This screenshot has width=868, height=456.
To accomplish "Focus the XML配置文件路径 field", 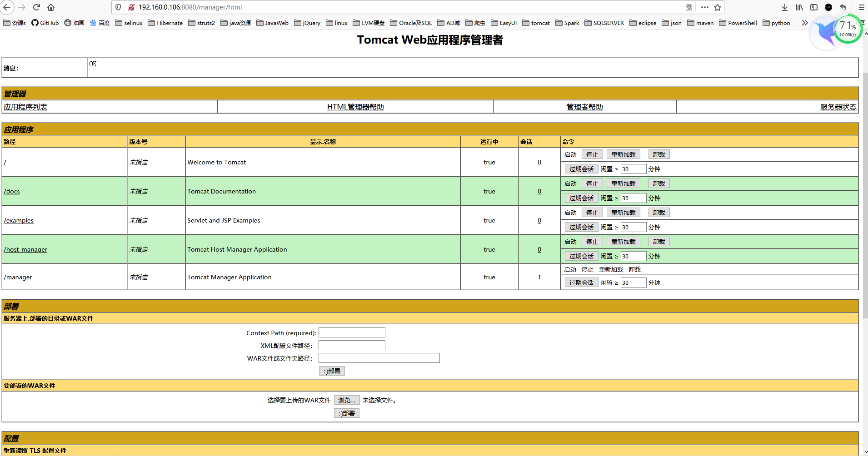I will pyautogui.click(x=352, y=345).
